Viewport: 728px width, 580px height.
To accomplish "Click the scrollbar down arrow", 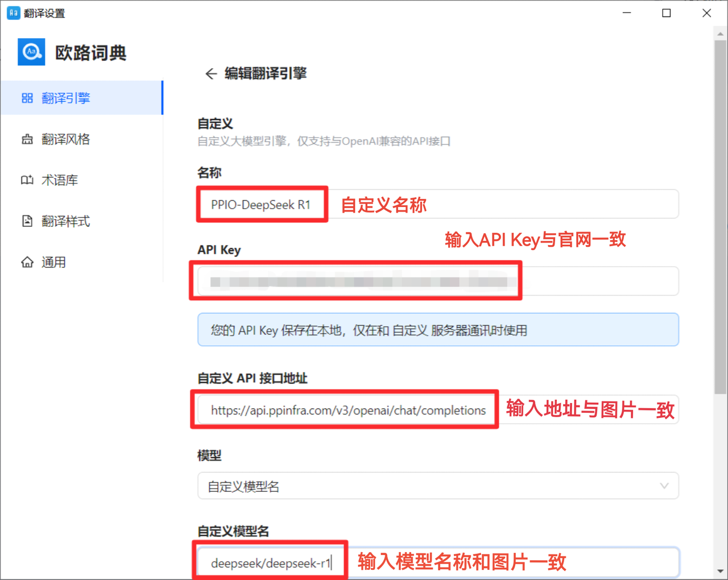I will (x=721, y=571).
